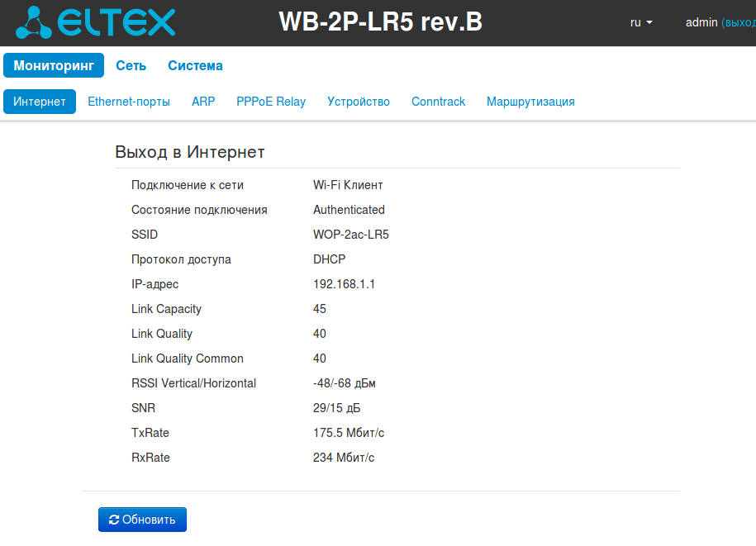Viewport: 756px width, 546px height.
Task: Click the refresh icon on the Обновить button
Action: coord(114,520)
